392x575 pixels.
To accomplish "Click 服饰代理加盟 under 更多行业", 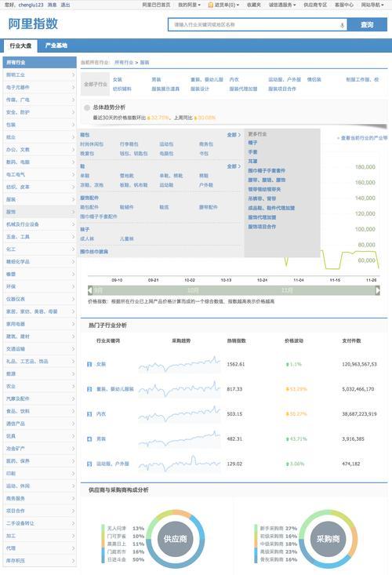I will pyautogui.click(x=262, y=217).
